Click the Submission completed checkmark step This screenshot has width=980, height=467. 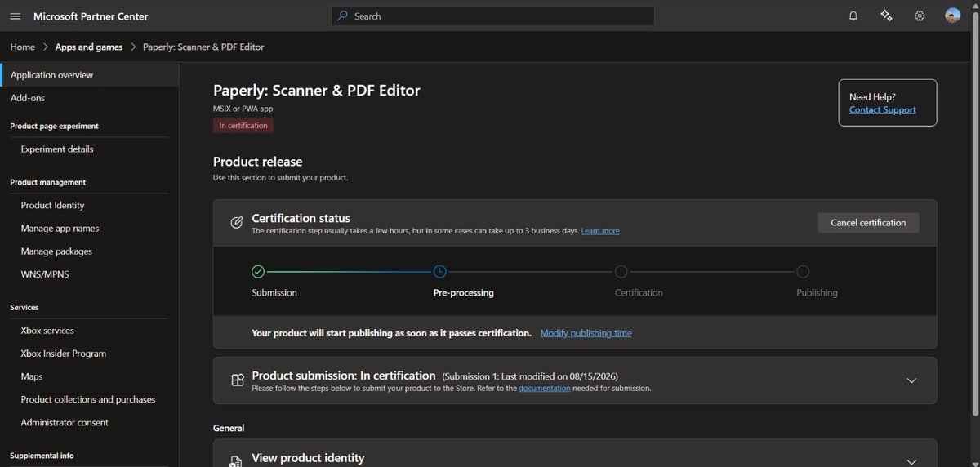click(258, 272)
